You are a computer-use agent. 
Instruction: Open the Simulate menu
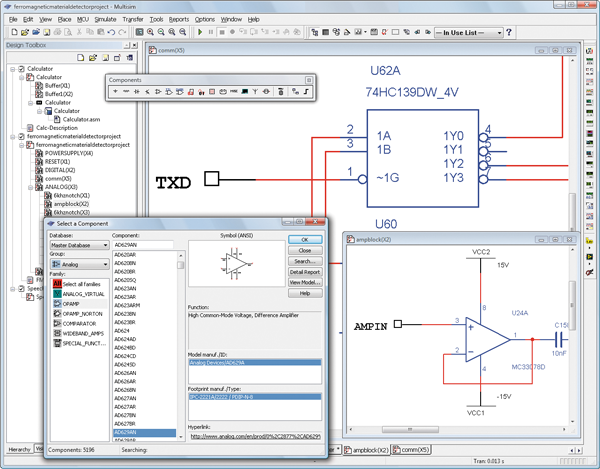coord(105,19)
